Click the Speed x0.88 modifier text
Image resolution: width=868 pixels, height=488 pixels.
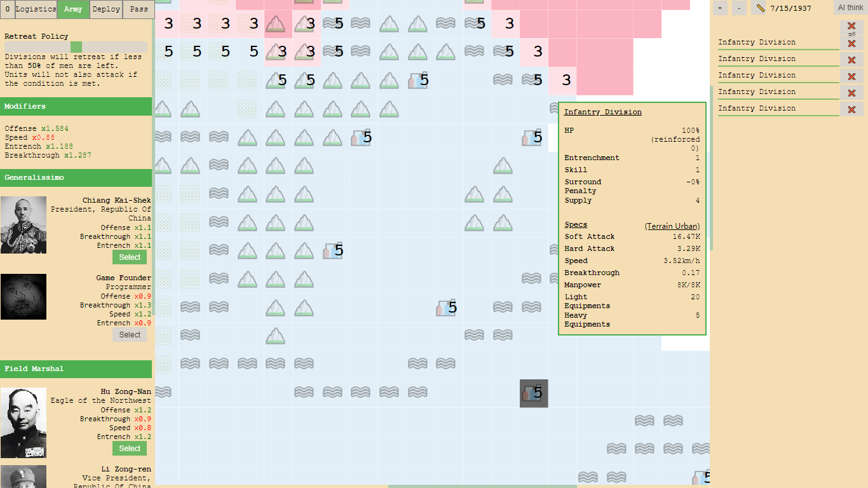[x=30, y=137]
